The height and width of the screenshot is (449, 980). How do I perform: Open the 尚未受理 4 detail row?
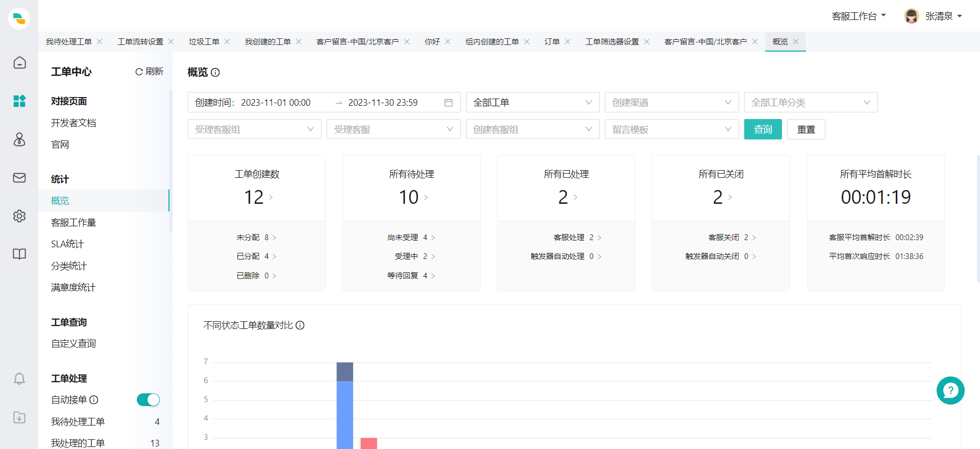(411, 238)
